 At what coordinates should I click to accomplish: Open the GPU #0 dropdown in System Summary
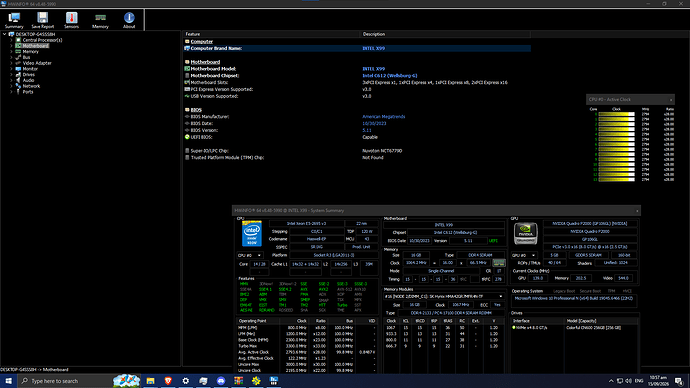524,255
